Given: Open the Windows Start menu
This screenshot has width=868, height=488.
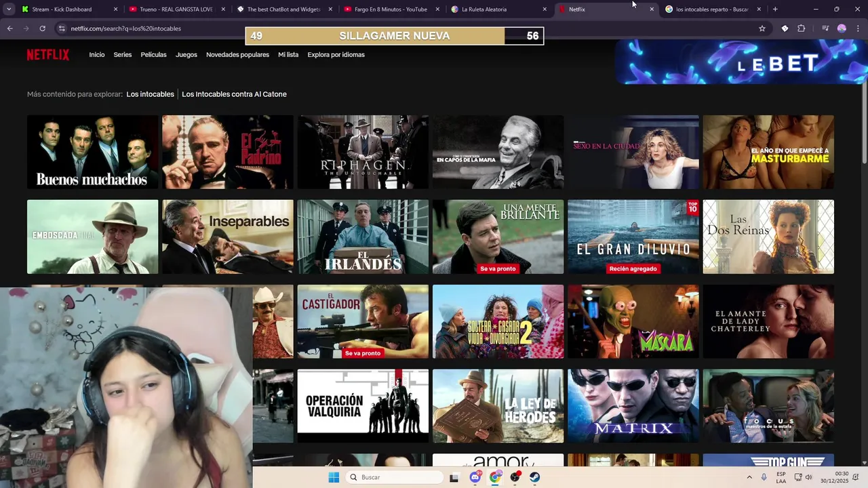Looking at the screenshot, I should coord(334,477).
